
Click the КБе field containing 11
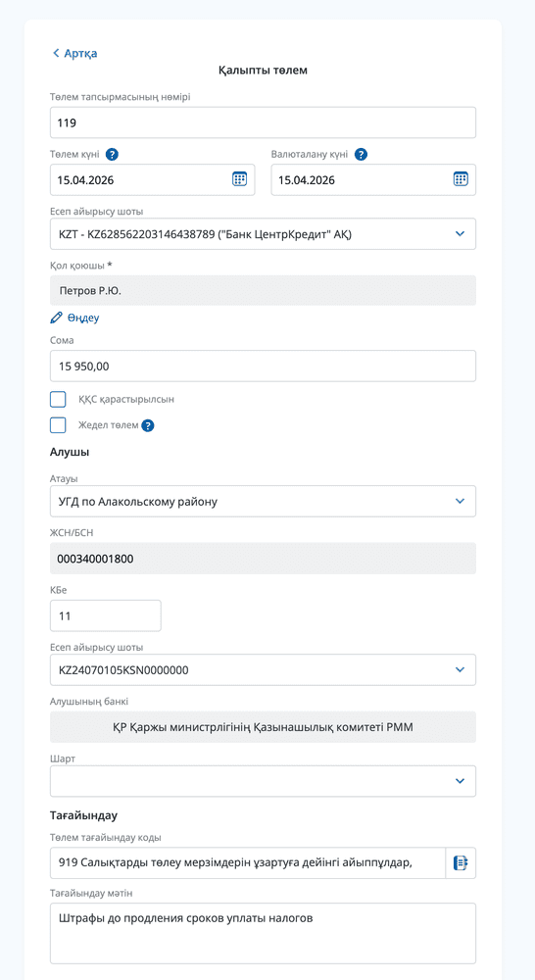click(x=106, y=615)
